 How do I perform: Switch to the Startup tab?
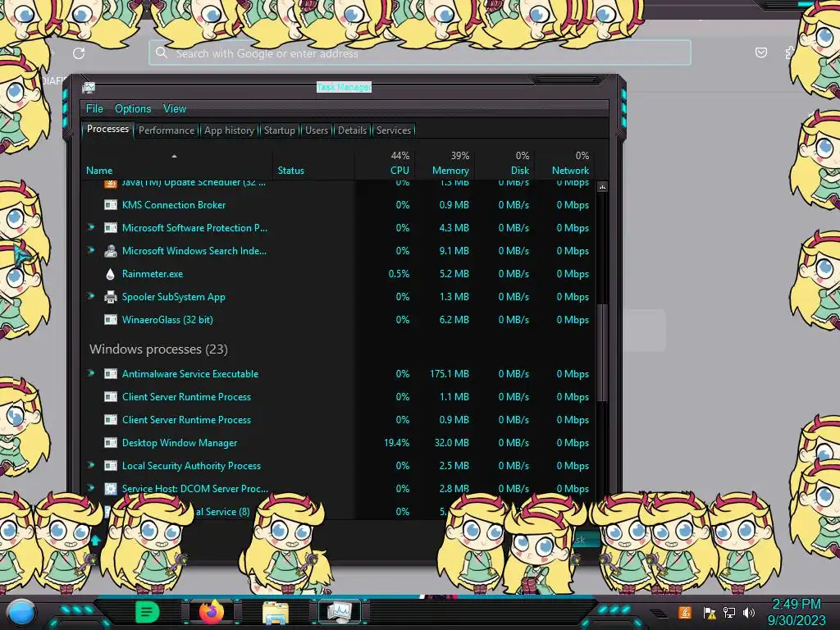(279, 130)
